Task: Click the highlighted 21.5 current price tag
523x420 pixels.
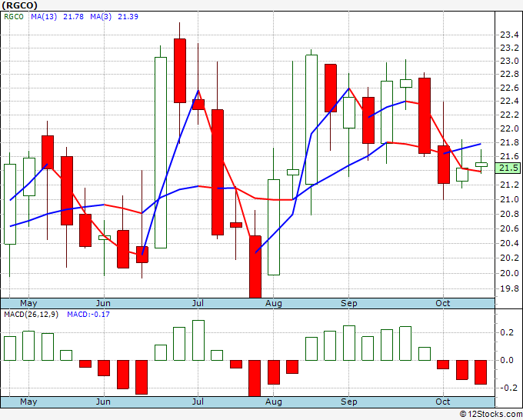Action: pos(508,168)
